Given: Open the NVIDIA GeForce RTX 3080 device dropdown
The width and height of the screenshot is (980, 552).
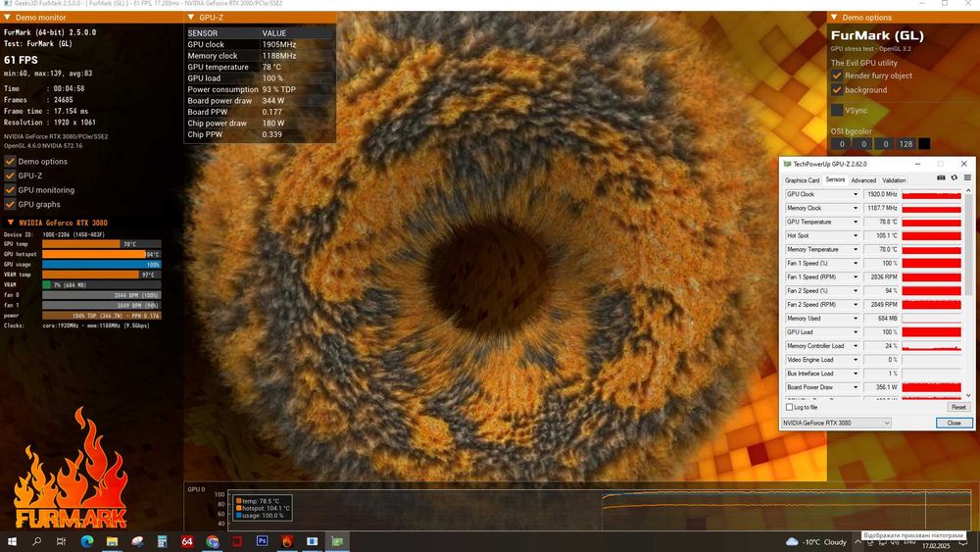Looking at the screenshot, I should click(x=836, y=424).
